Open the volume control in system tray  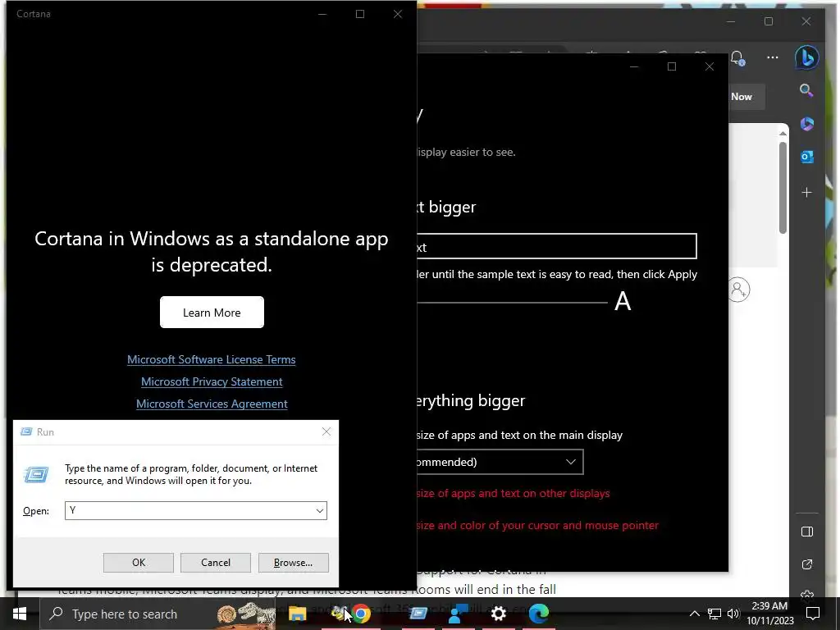(733, 614)
